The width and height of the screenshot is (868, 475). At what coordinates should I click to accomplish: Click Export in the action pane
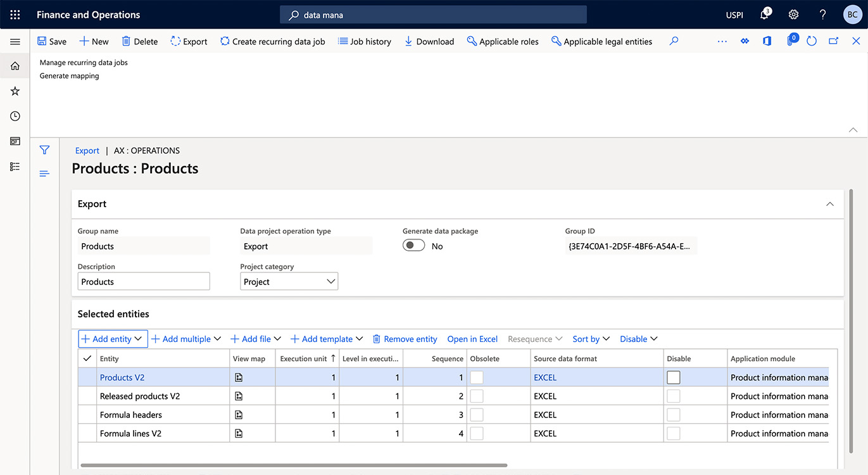[189, 41]
